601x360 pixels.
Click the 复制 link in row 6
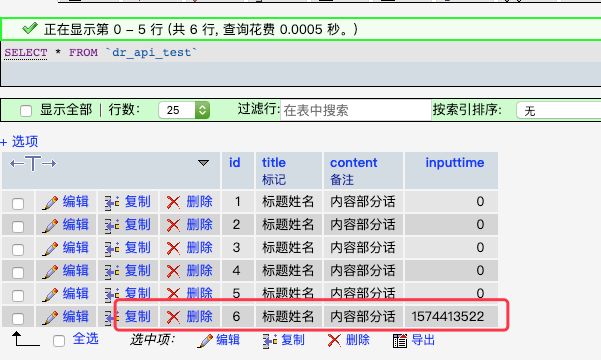[138, 317]
